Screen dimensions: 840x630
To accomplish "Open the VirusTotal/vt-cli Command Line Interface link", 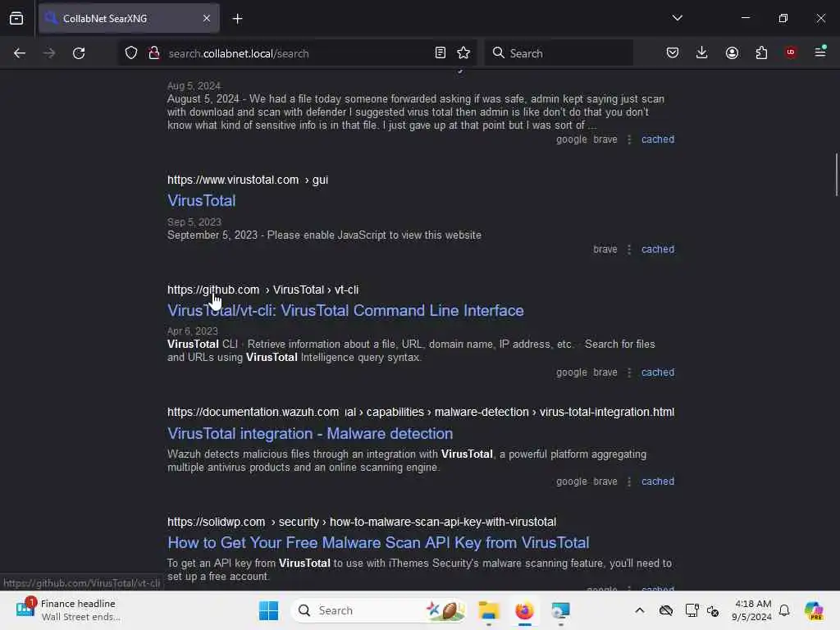I will click(345, 310).
